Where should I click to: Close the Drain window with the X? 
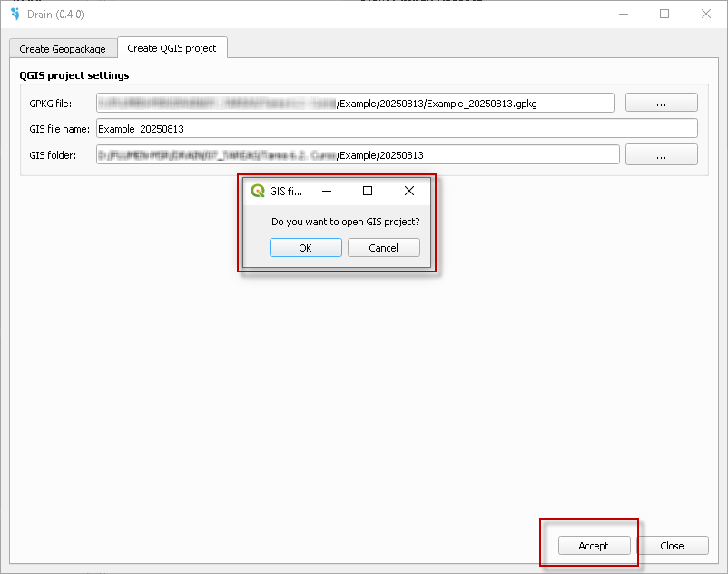pyautogui.click(x=706, y=14)
